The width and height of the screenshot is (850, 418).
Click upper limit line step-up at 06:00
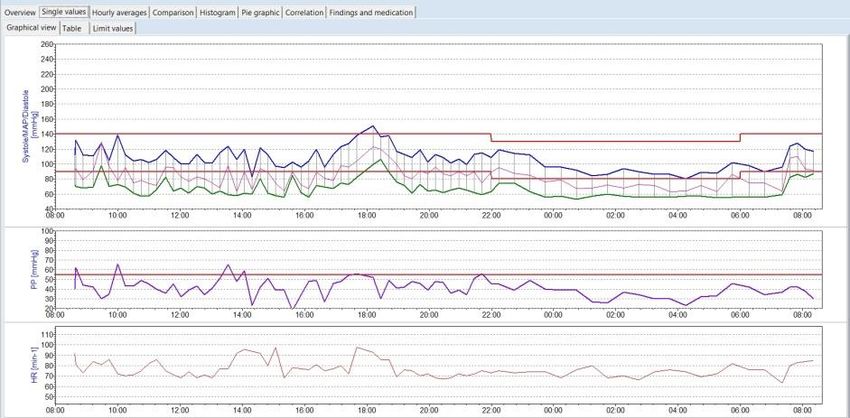(740, 137)
